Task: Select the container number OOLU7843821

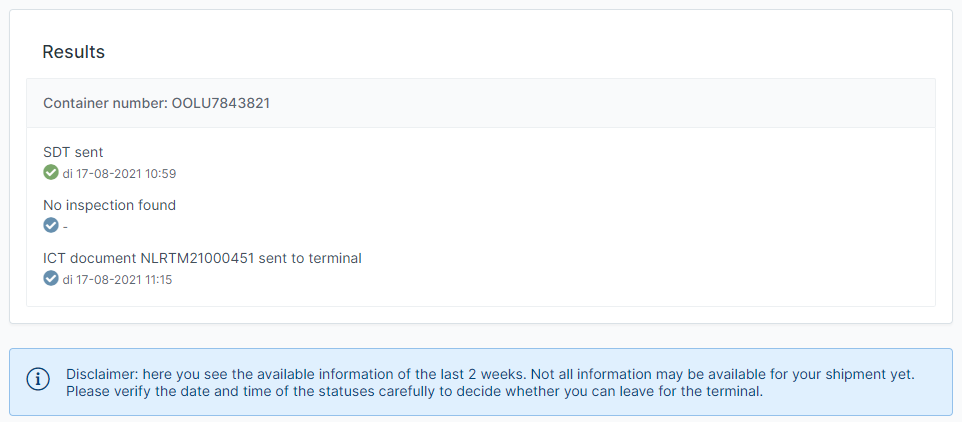Action: tap(221, 103)
